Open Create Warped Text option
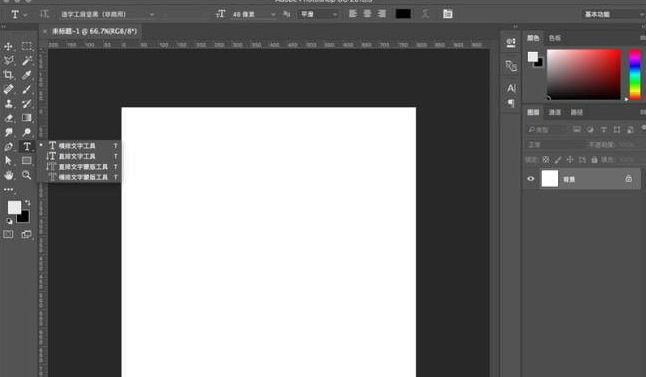 click(426, 14)
